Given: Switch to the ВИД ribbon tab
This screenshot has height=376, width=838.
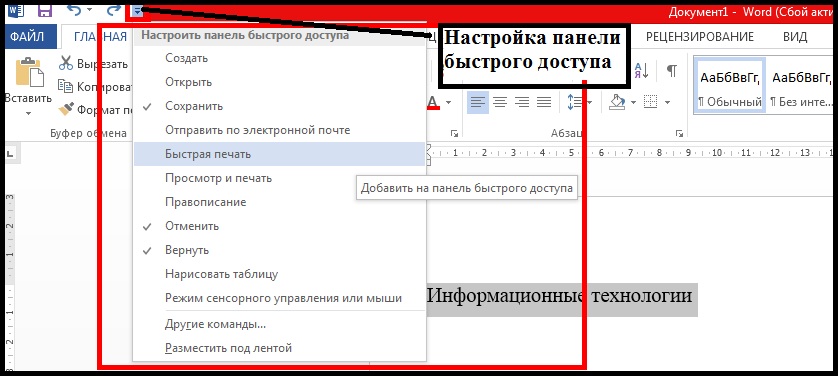Looking at the screenshot, I should [795, 36].
